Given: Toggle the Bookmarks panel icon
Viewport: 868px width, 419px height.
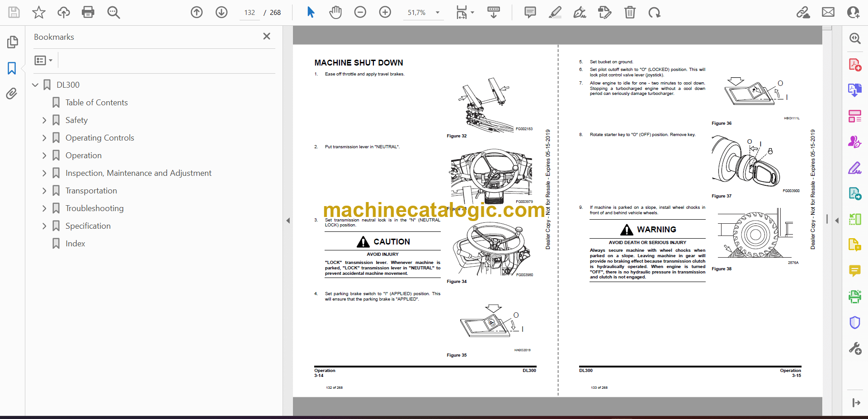Looking at the screenshot, I should pos(12,68).
